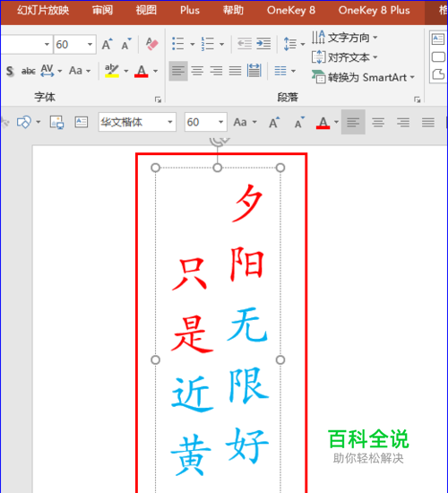Screen dimensions: 448x493
Task: Select rectangle shape in shapes gallery
Action: tap(438, 57)
